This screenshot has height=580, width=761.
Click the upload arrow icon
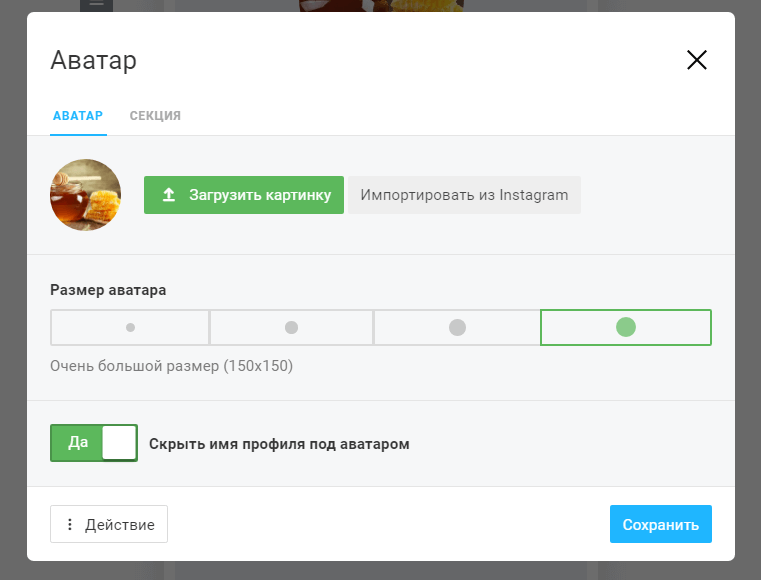click(169, 195)
